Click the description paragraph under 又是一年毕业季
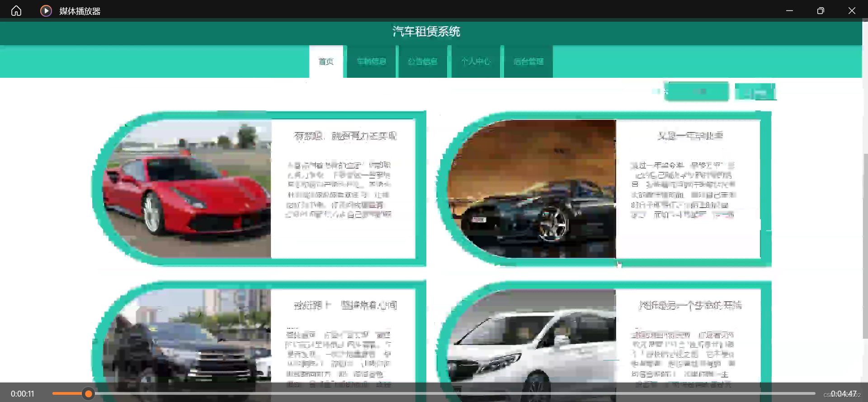This screenshot has height=402, width=868. coord(683,190)
